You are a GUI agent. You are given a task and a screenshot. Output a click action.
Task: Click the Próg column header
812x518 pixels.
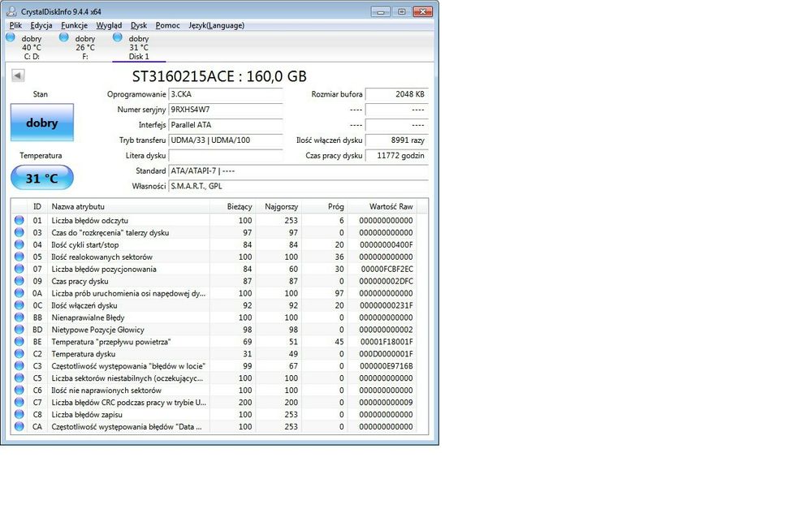(x=324, y=206)
